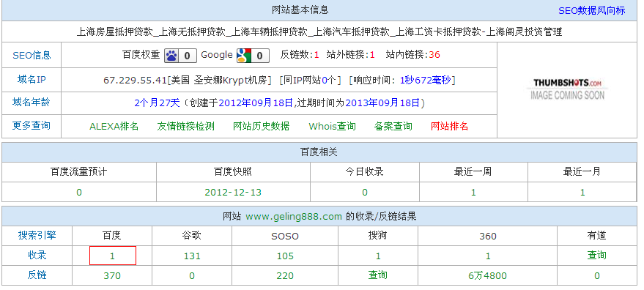Open 友情链接检测 tool
The image size is (644, 290).
point(185,126)
